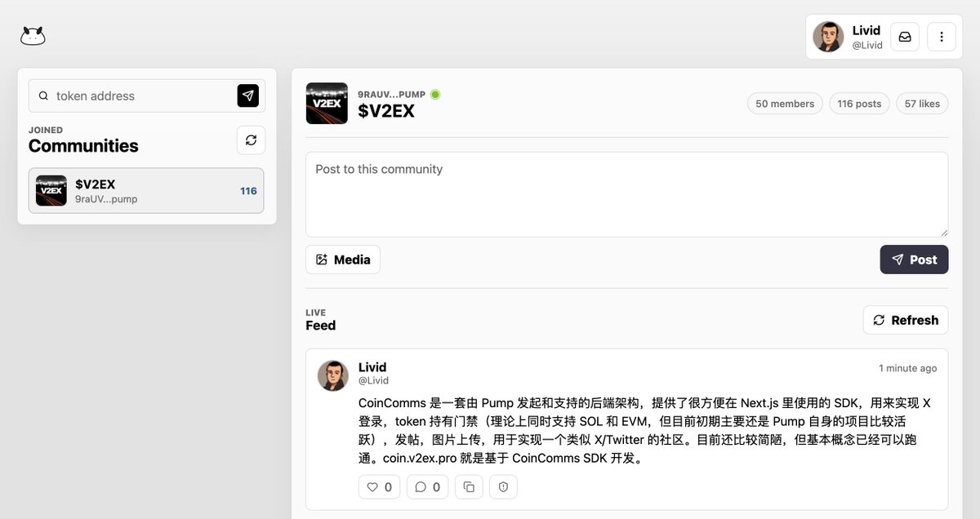980x519 pixels.
Task: Click the 9raUV...pump address under $V2EX sidebar item
Action: pyautogui.click(x=106, y=199)
